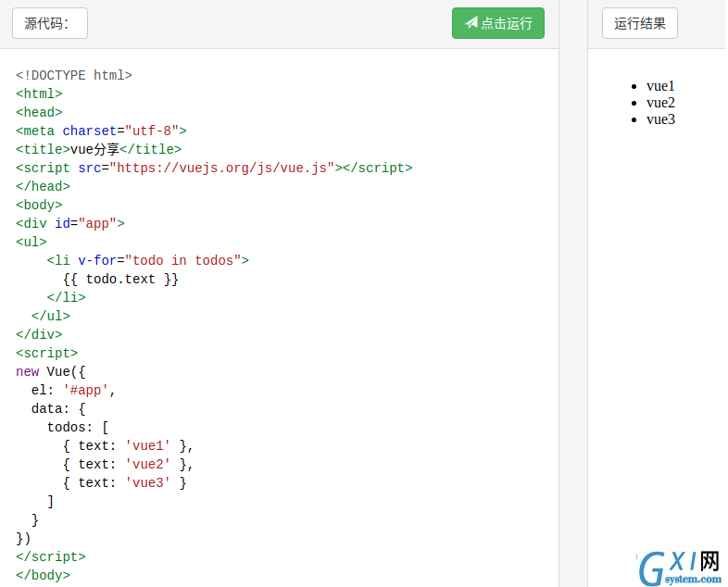Click the 'data: {' line
This screenshot has width=728, height=587.
coord(58,409)
